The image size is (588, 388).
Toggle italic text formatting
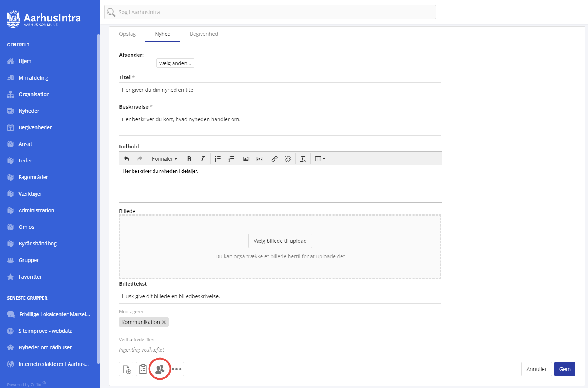pyautogui.click(x=202, y=159)
